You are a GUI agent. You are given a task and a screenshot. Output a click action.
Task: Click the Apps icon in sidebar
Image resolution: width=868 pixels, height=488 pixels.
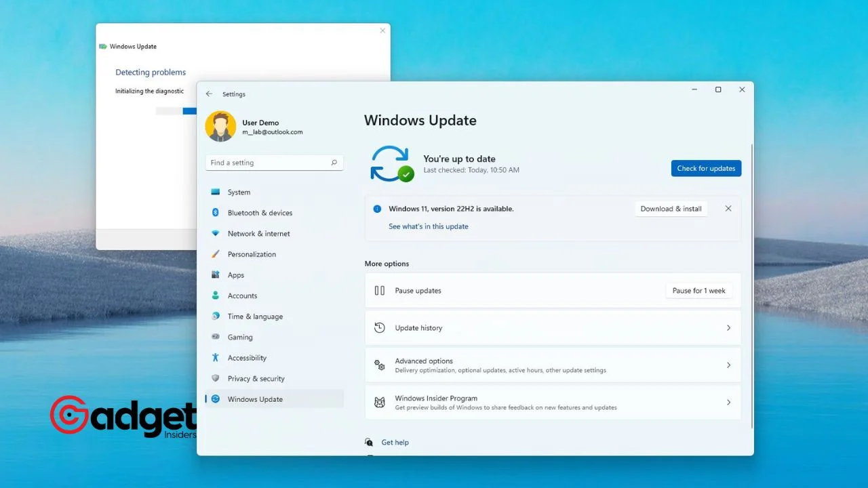click(216, 274)
